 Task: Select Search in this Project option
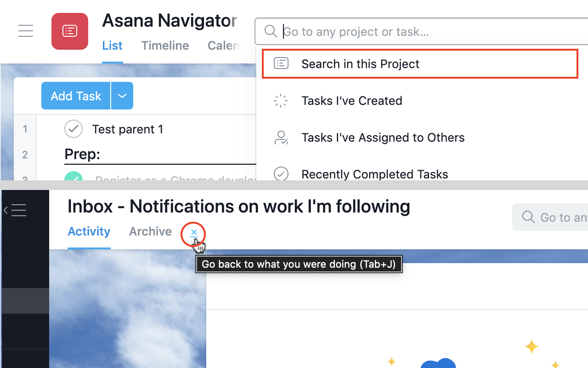[420, 63]
